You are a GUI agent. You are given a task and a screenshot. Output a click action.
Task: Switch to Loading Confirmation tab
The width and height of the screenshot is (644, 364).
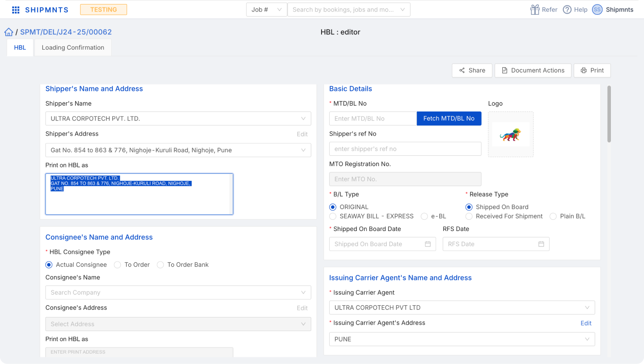(73, 47)
